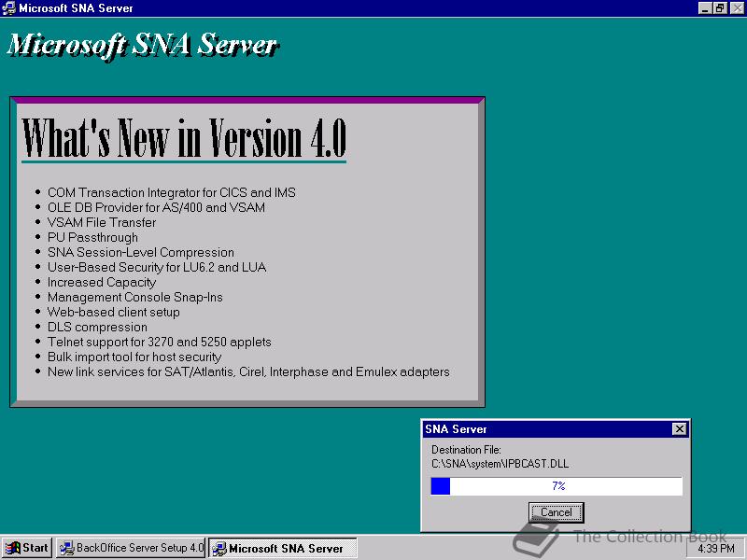This screenshot has width=747, height=560.
Task: Click the Microsoft SNA Server taskbar icon
Action: point(219,549)
